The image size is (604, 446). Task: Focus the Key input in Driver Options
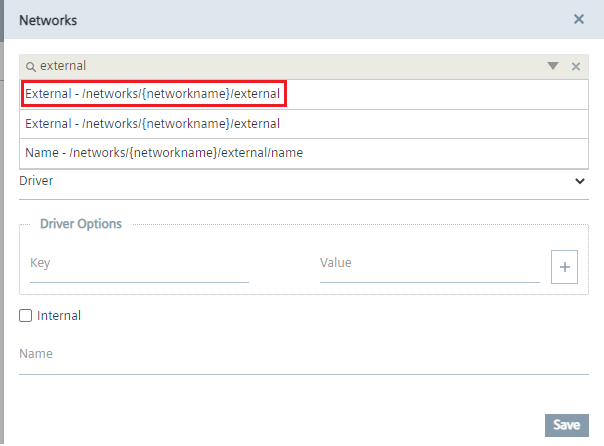[139, 265]
